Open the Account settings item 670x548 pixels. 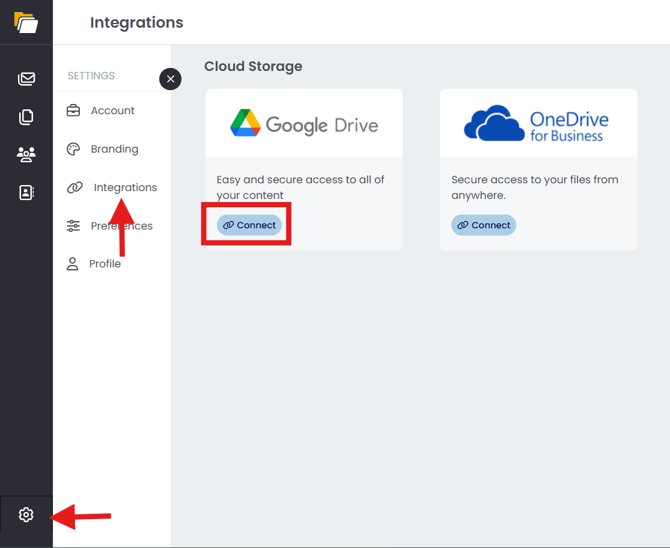112,110
